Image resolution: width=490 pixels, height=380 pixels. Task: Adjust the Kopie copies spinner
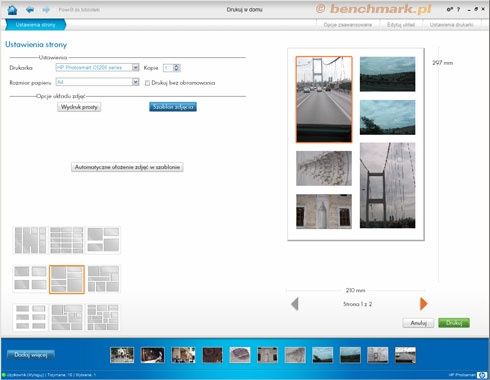tap(177, 68)
